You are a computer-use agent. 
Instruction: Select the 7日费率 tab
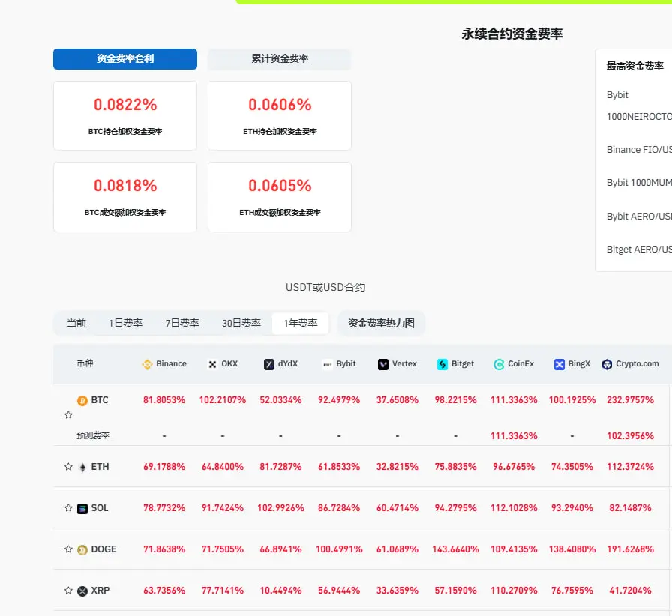coord(182,323)
